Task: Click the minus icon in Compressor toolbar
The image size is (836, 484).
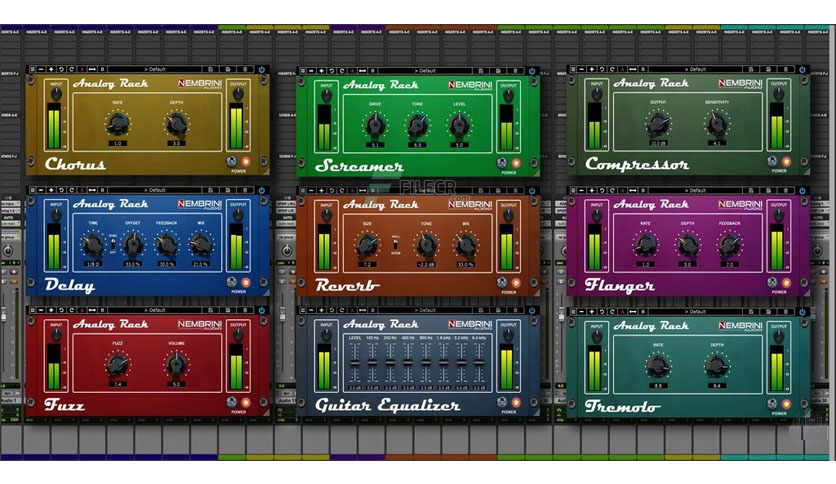Action: pyautogui.click(x=582, y=69)
